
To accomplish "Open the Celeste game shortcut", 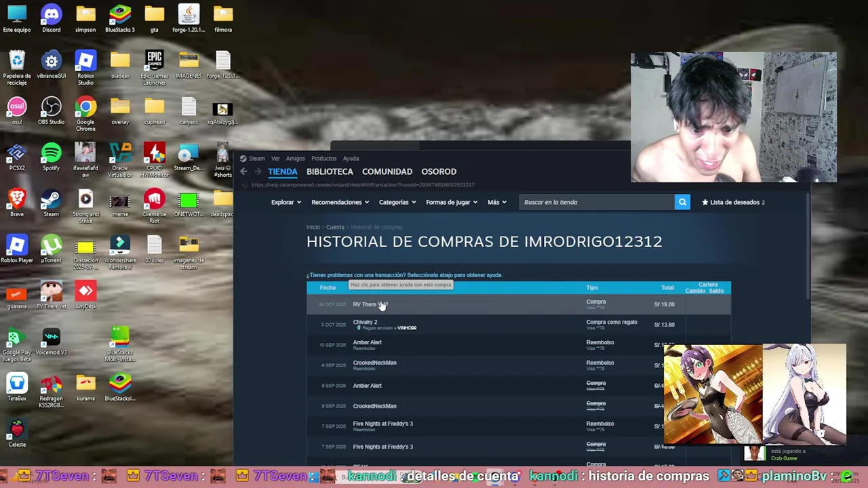I will tap(17, 433).
